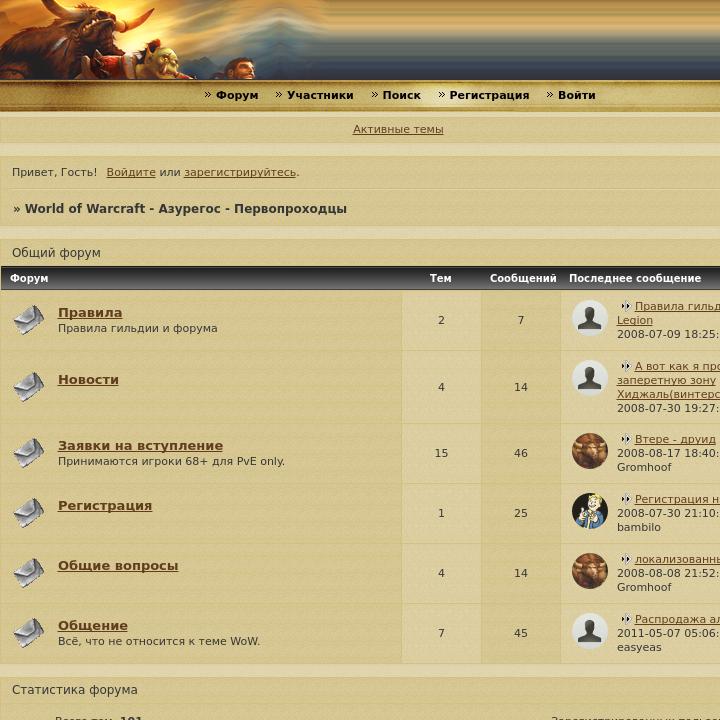Click the envelope icon beside Заявки на вступление
Viewport: 720px width, 720px height.
point(28,453)
